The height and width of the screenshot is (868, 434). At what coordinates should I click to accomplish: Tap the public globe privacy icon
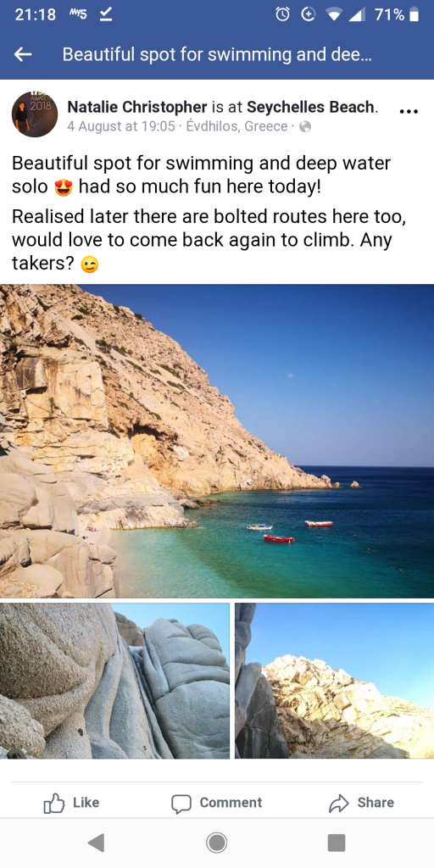[x=305, y=127]
